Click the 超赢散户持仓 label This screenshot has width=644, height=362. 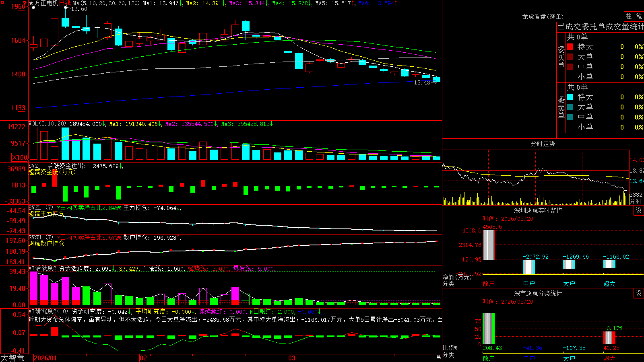(x=46, y=243)
